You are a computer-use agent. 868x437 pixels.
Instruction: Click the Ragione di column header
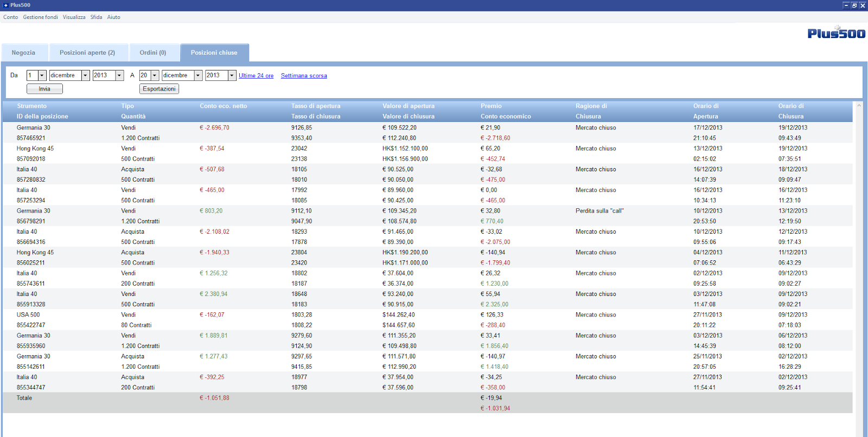pos(591,106)
